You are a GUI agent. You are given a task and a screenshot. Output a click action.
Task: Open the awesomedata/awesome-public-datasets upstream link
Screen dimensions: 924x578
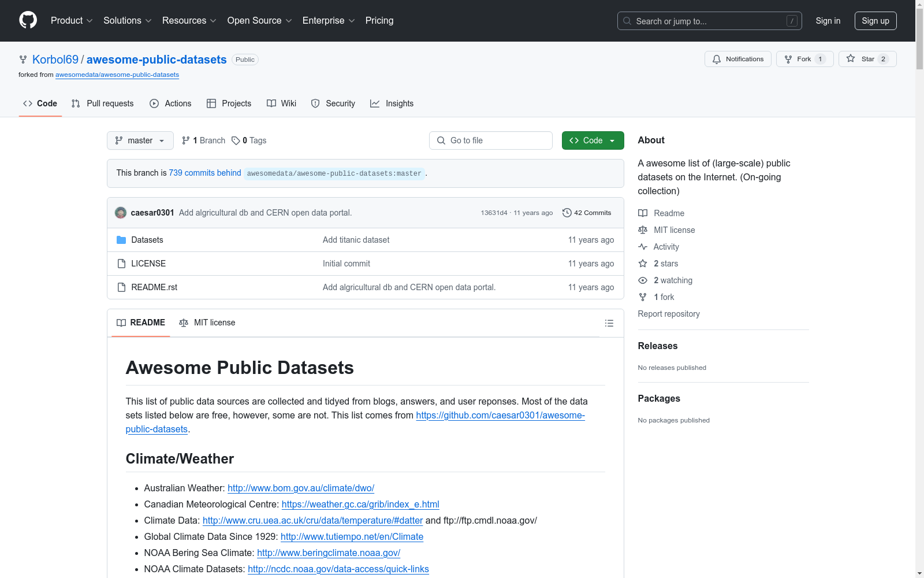(x=117, y=75)
